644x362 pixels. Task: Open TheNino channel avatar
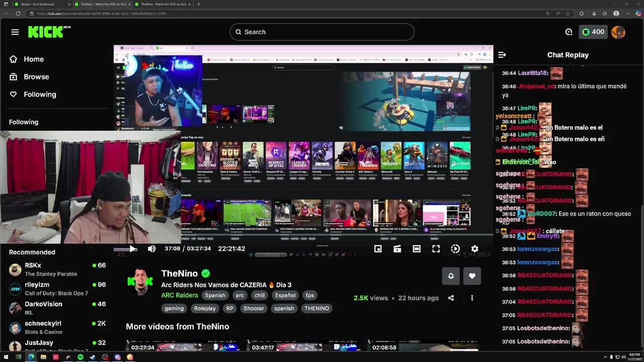(x=140, y=282)
